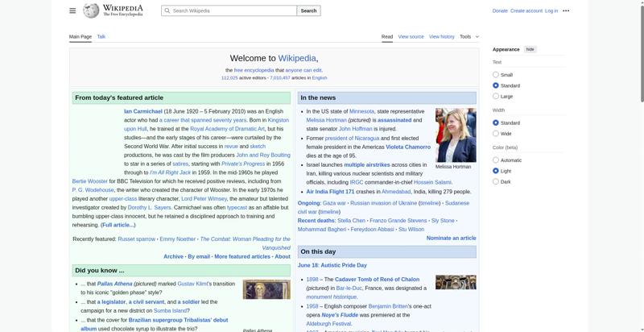Viewport: 644px width, 332px height.
Task: Click the Lord Peter Wimsey link
Action: (204, 199)
